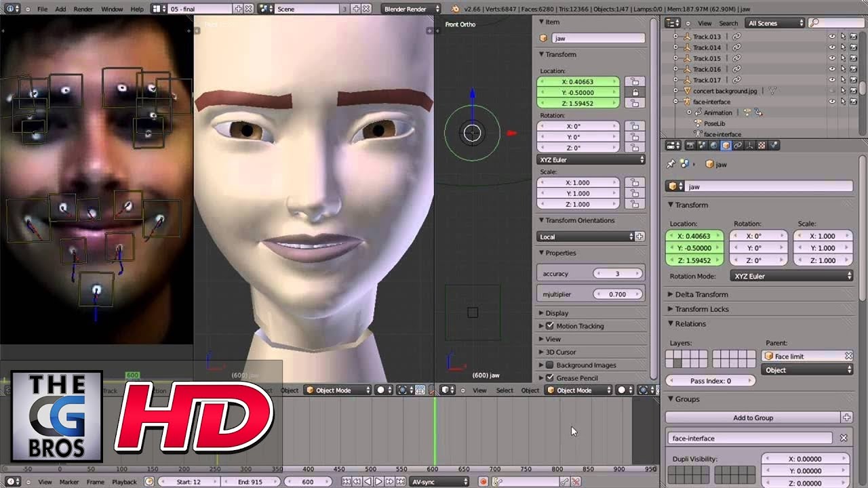
Task: Open the Add menu
Action: point(60,9)
